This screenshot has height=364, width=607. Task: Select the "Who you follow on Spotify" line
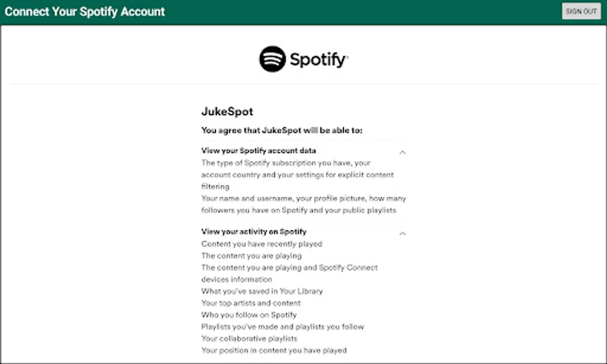click(249, 315)
